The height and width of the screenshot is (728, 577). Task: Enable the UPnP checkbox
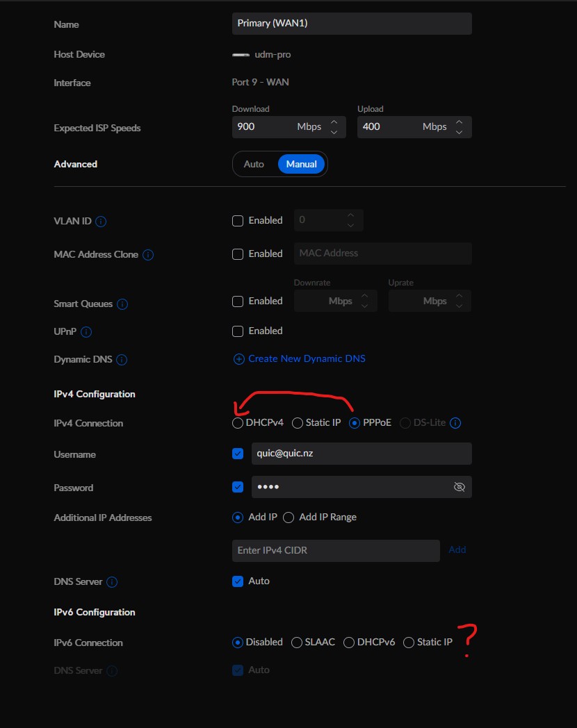(238, 331)
